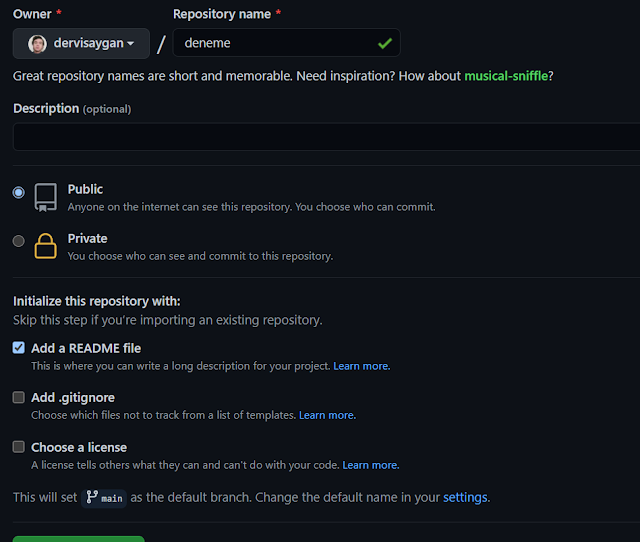
Task: Click the main branch icon badge
Action: (x=104, y=498)
